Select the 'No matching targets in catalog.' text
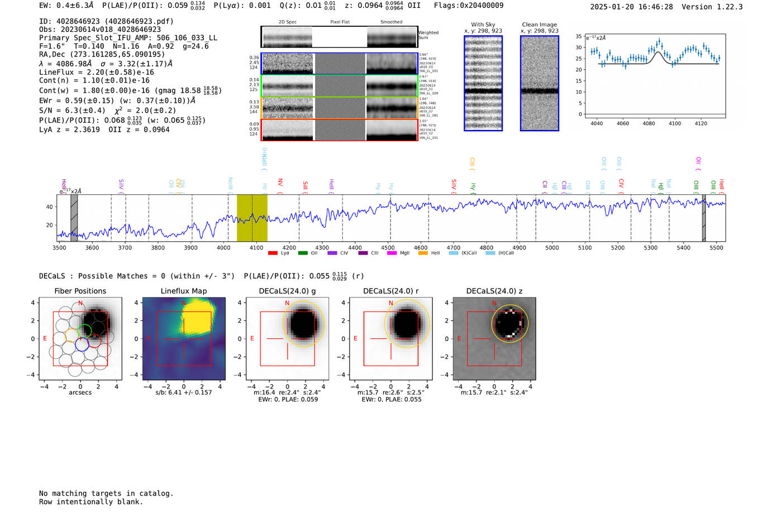The width and height of the screenshot is (782, 532). [x=106, y=493]
